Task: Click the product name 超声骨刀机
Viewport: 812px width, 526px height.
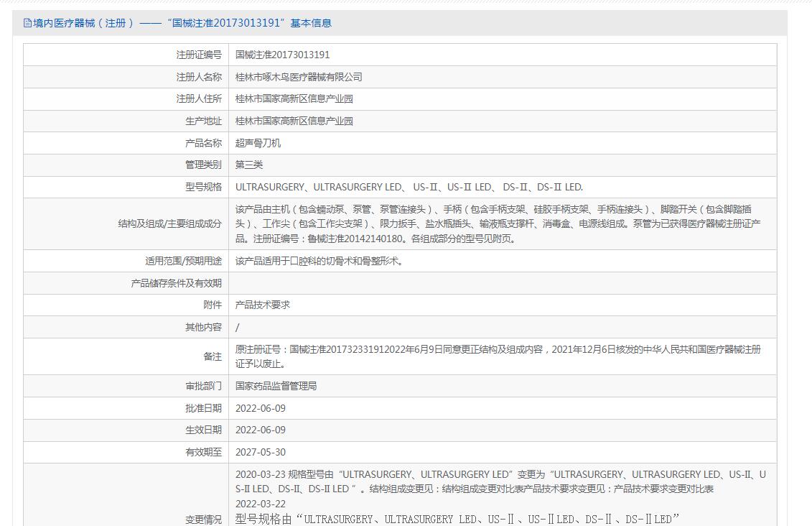Action: coord(258,143)
